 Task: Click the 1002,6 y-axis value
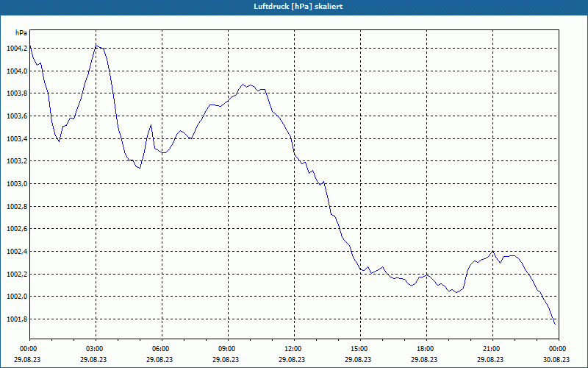[16, 229]
